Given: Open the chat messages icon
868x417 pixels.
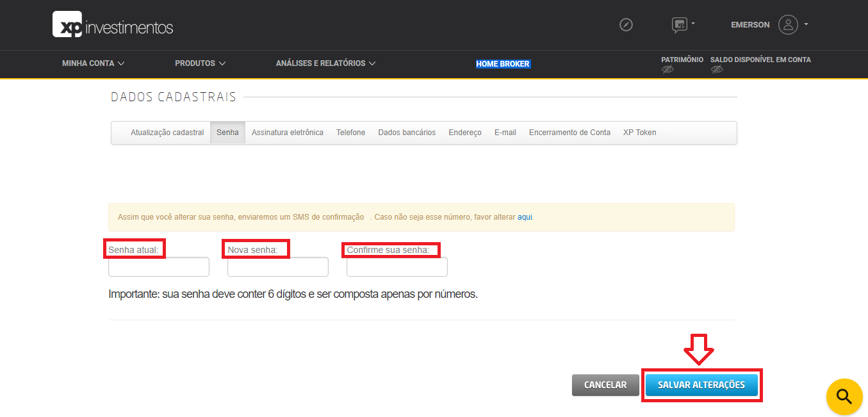Looking at the screenshot, I should click(679, 25).
